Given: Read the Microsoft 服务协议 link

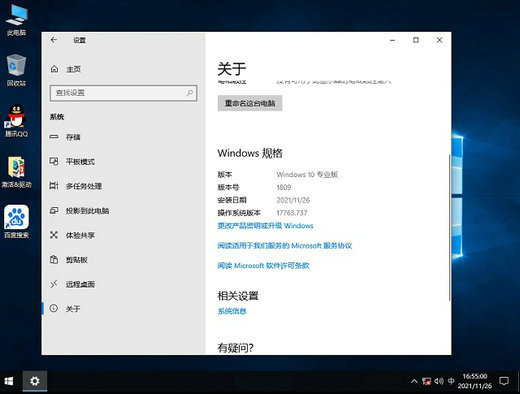Looking at the screenshot, I should pos(285,246).
